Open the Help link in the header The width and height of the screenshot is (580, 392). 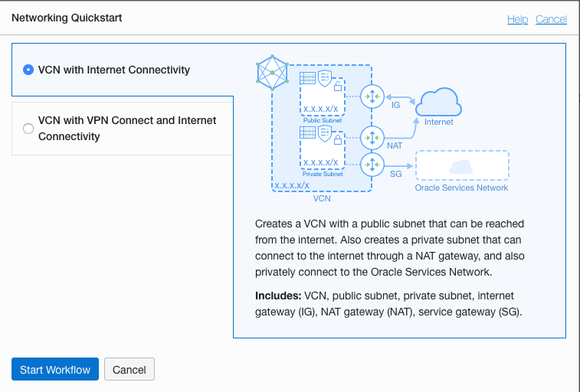517,19
